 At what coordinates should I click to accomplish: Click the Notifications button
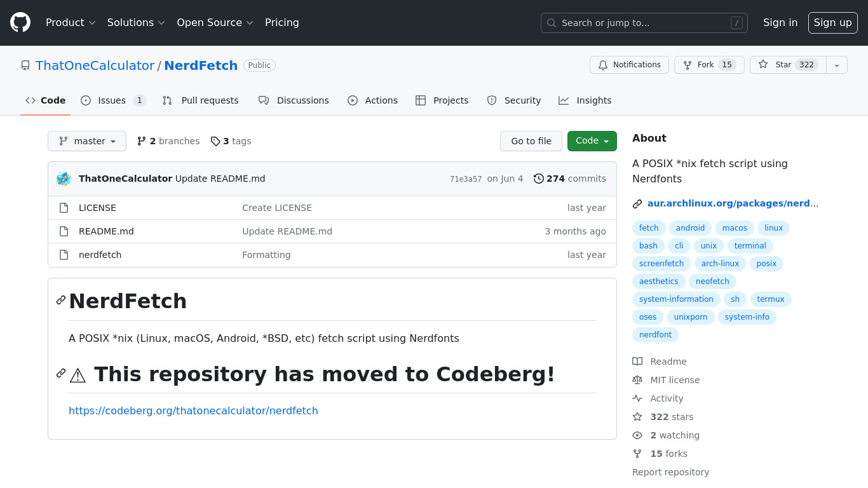pyautogui.click(x=629, y=65)
